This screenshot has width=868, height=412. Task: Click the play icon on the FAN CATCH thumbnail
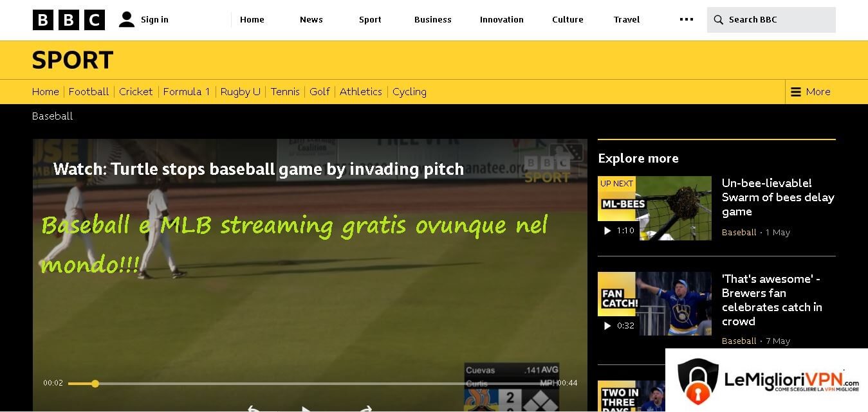click(x=607, y=326)
